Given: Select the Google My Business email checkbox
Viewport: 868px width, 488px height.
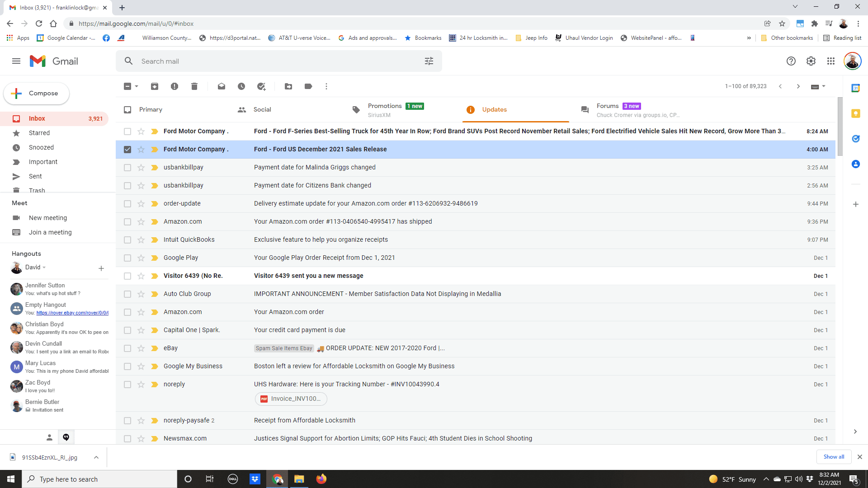Looking at the screenshot, I should click(127, 366).
